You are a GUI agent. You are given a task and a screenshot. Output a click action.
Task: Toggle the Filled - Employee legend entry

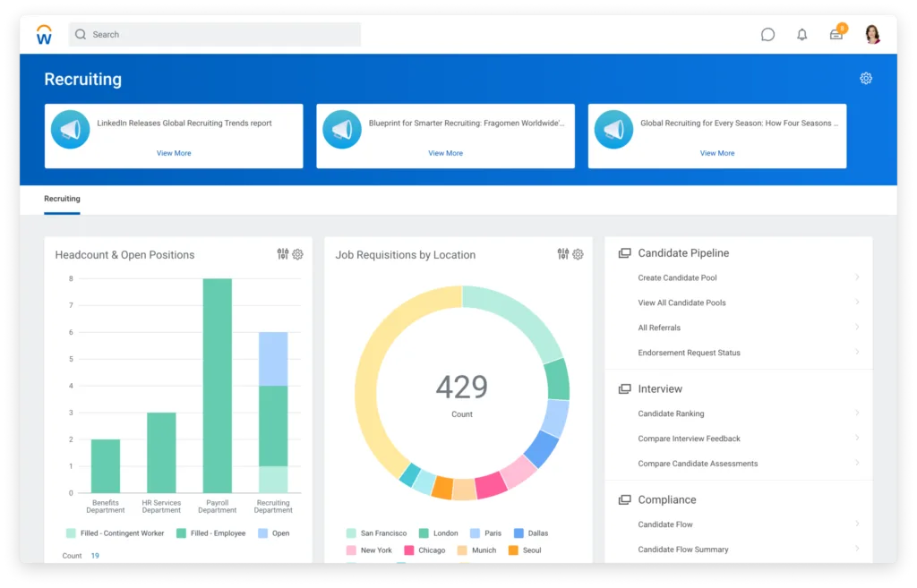210,533
